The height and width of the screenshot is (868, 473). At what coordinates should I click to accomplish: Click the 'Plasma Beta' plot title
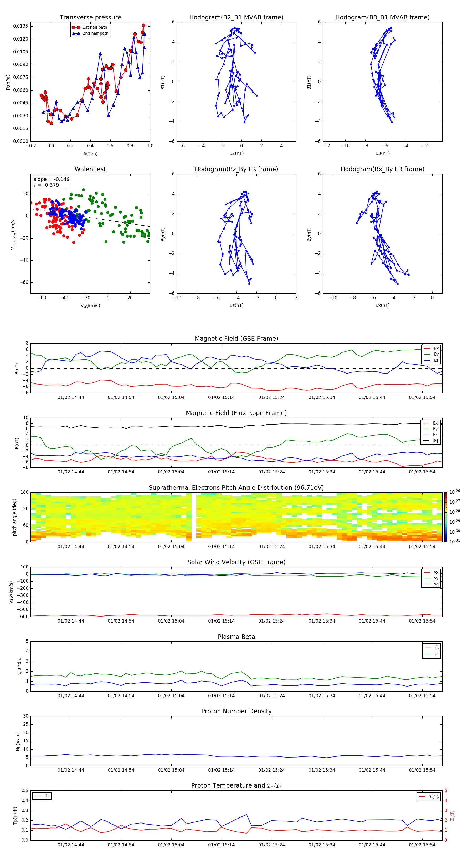(236, 637)
